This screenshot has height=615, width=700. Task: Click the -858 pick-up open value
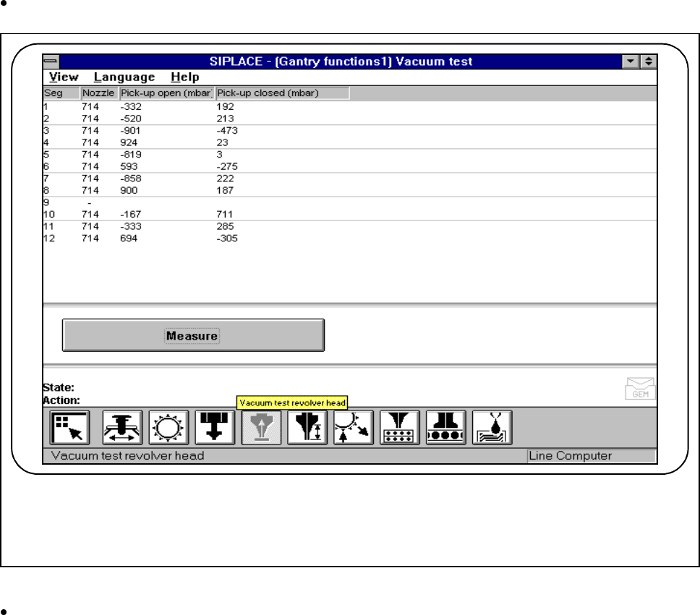pyautogui.click(x=131, y=179)
